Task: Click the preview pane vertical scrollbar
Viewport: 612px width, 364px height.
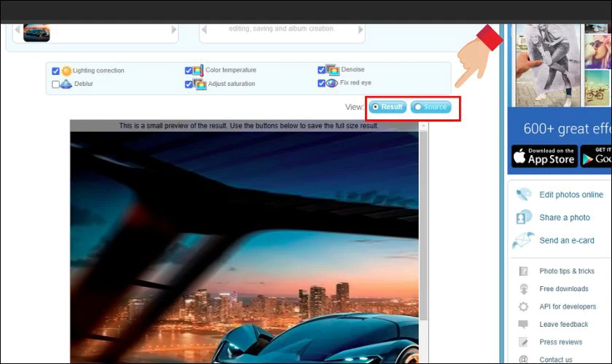Action: click(x=423, y=226)
